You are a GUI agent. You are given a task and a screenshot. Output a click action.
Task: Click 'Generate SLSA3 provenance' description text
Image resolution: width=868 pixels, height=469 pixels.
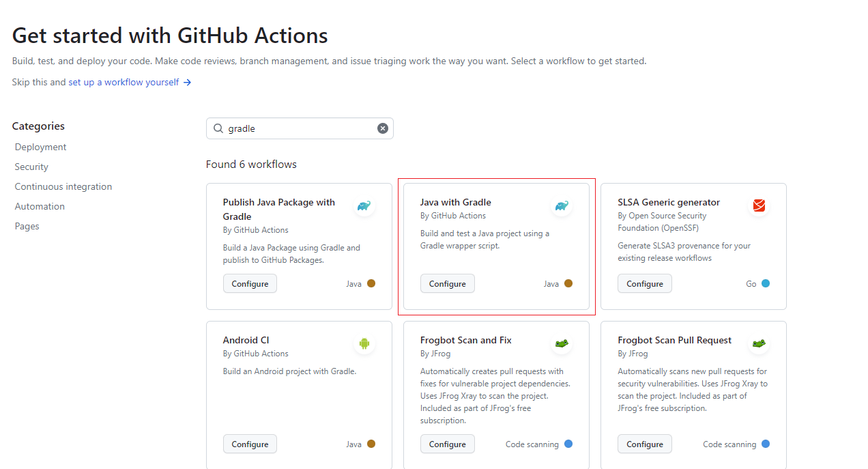click(684, 252)
